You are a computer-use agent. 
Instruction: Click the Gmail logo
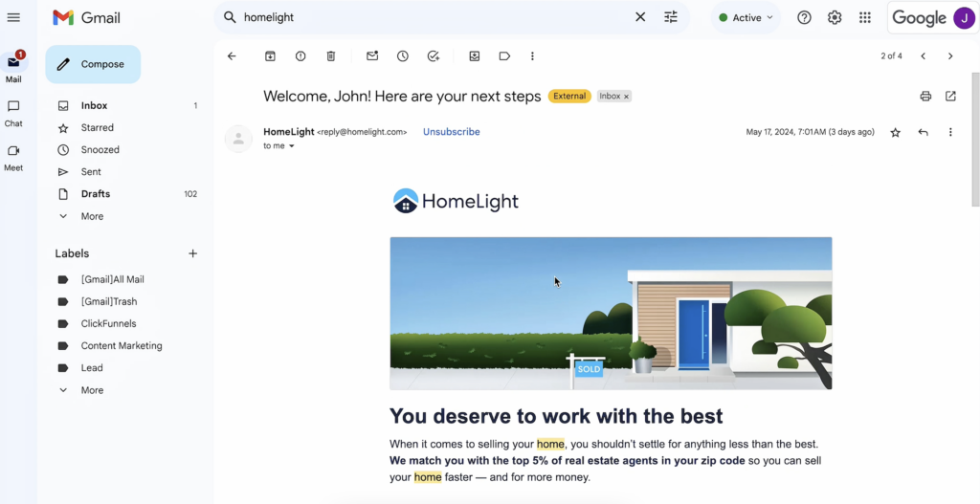coord(86,17)
